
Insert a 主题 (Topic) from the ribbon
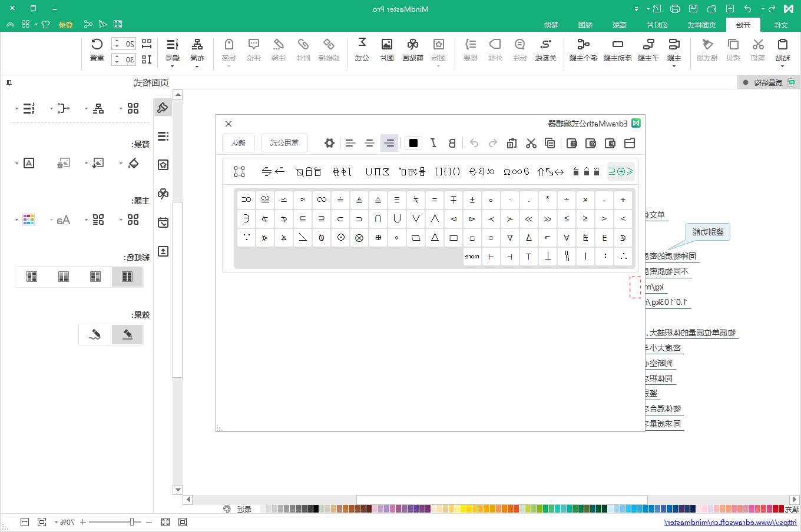pos(674,49)
